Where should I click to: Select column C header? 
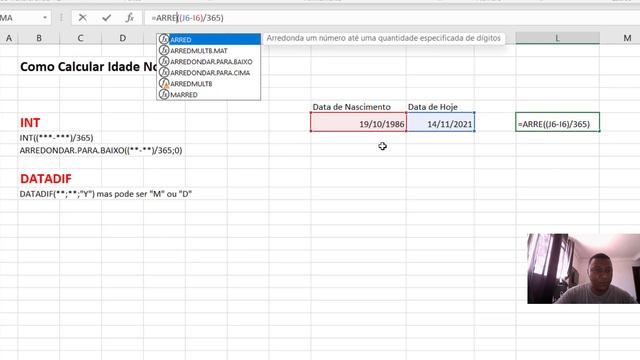[x=80, y=38]
